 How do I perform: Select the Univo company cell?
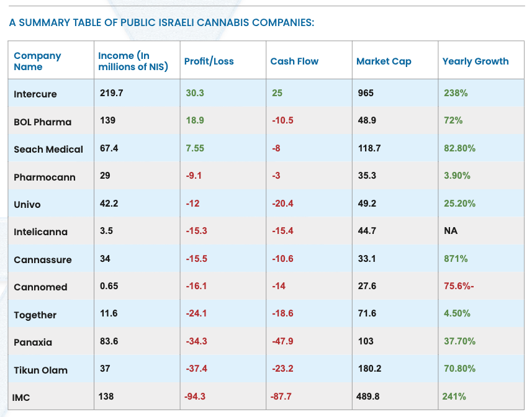pyautogui.click(x=27, y=204)
